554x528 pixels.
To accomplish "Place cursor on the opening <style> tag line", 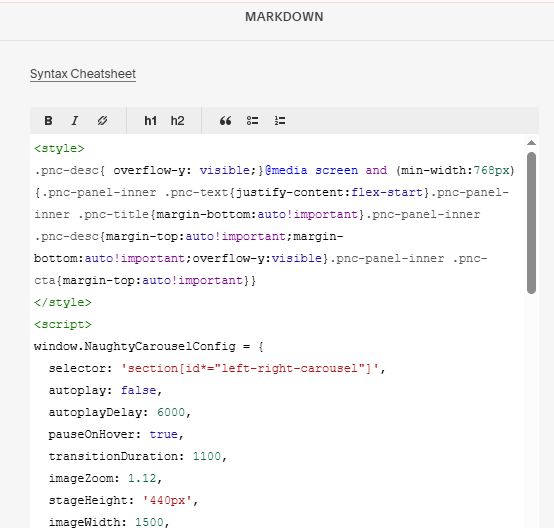I will pyautogui.click(x=59, y=148).
